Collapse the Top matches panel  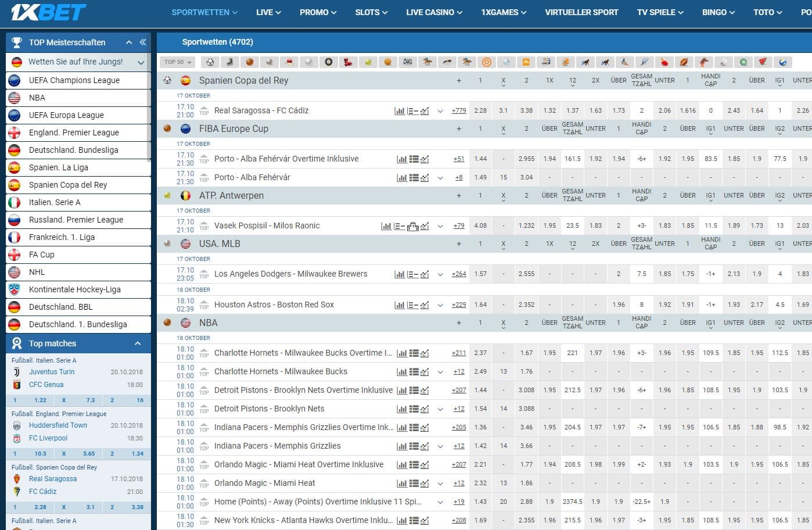point(138,343)
